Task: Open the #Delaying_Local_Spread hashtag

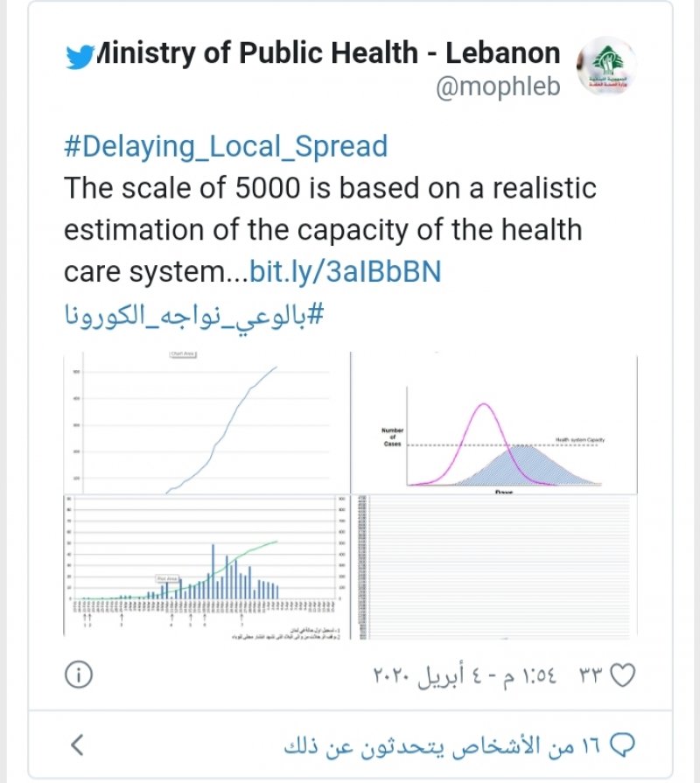Action: coord(226,145)
